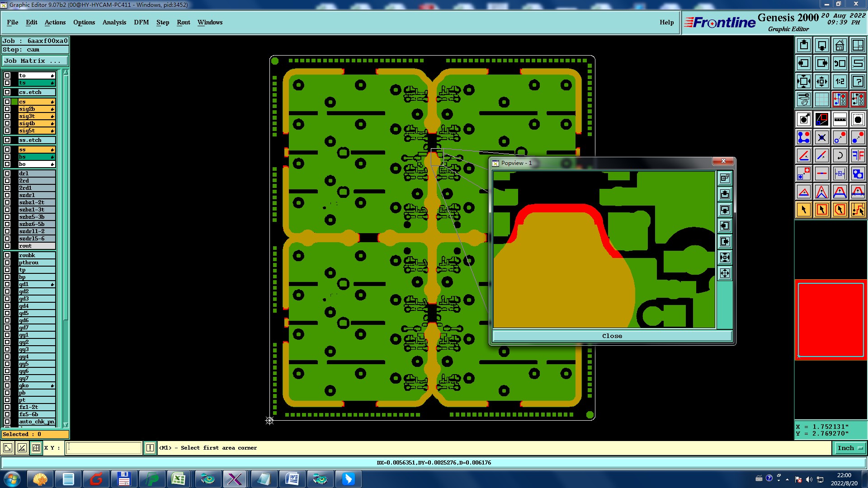Toggle the rout layer checkbox

(x=7, y=246)
